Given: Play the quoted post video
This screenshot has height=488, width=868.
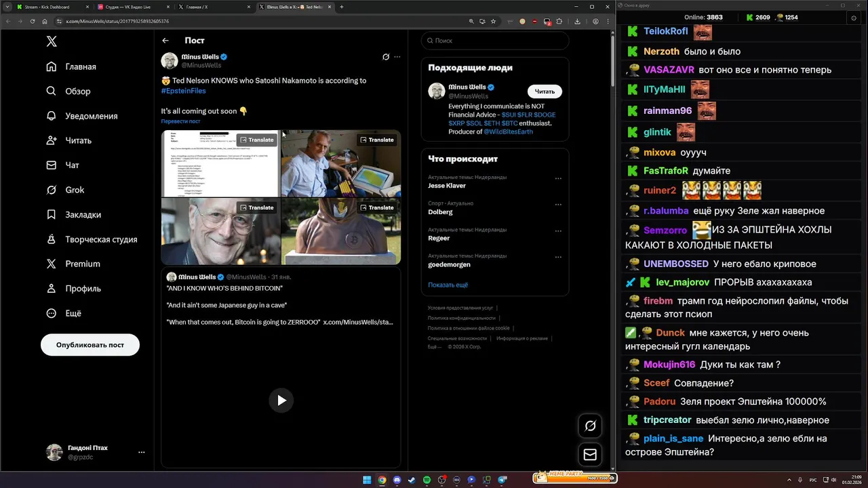Looking at the screenshot, I should (281, 400).
